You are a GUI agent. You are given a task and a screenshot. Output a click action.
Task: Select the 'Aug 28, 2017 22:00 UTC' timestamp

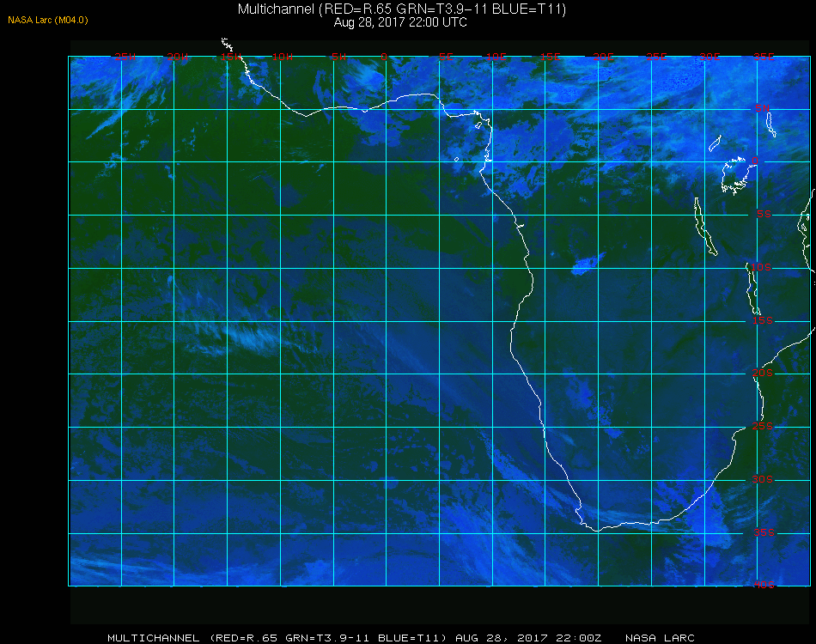(x=400, y=22)
